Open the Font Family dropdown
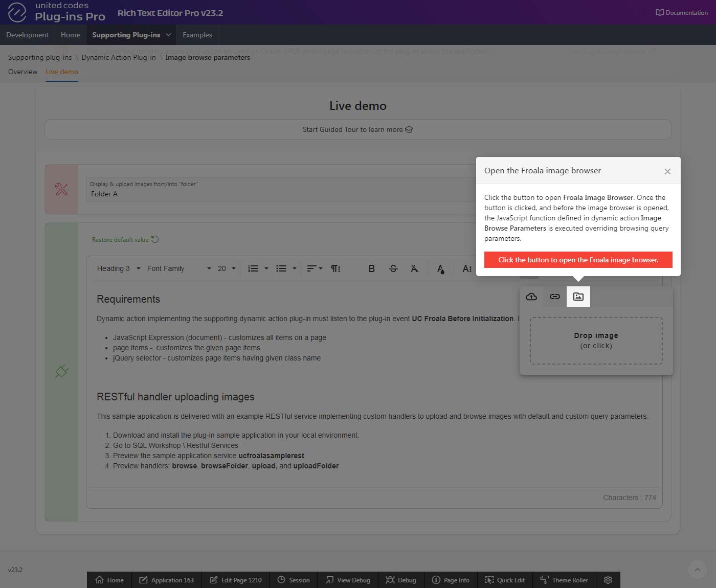Screen dimensions: 716x588 (179, 268)
